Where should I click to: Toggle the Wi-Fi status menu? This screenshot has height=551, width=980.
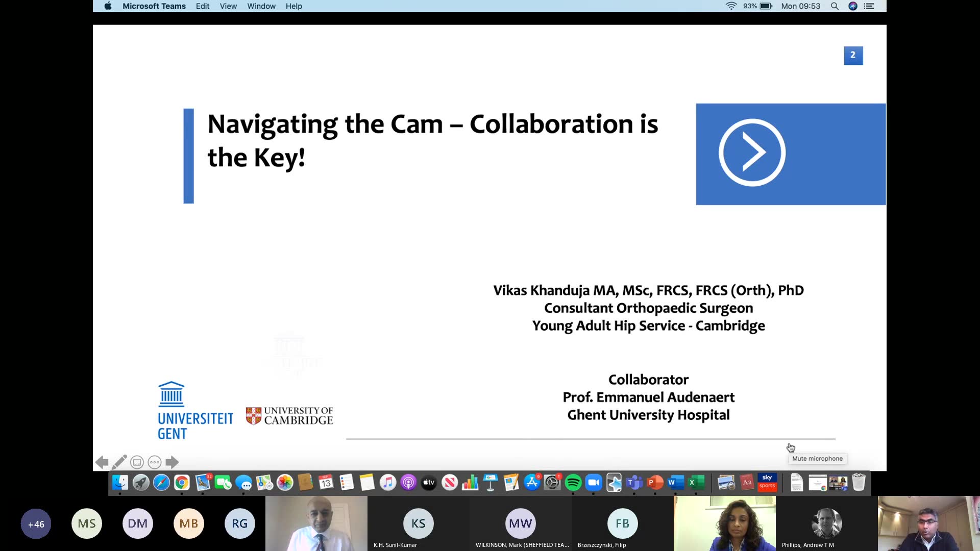(x=731, y=6)
